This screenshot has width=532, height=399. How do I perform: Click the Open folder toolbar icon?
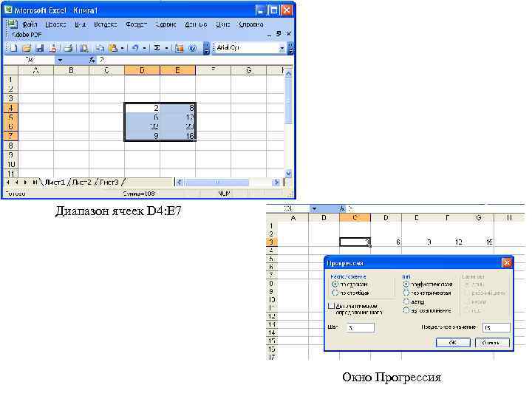27,48
